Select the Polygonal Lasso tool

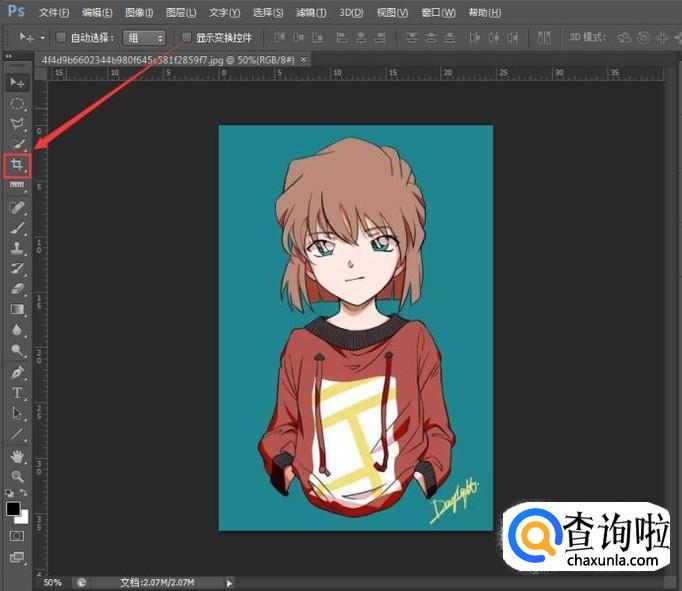(17, 124)
